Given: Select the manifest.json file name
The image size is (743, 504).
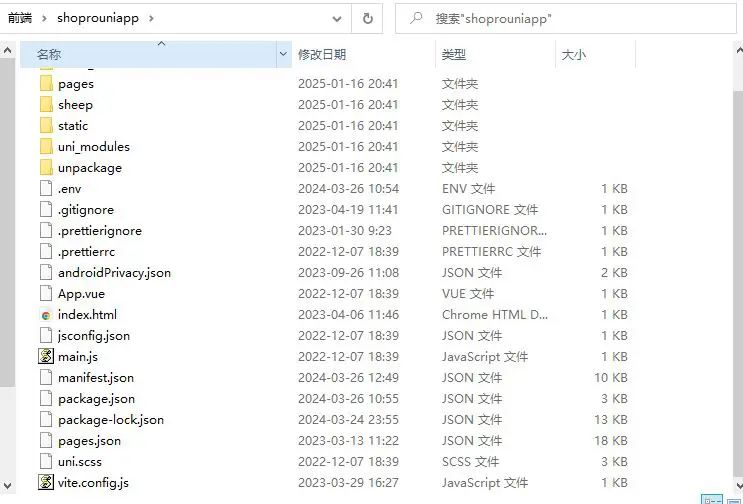Looking at the screenshot, I should 96,378.
